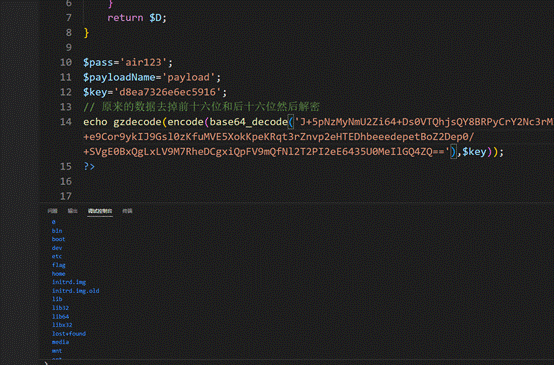This screenshot has width=554, height=365.
Task: Click the 'dev' entry in console output
Action: [57, 248]
